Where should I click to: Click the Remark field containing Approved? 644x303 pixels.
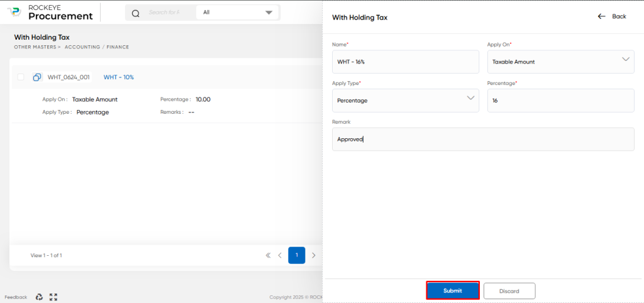click(483, 139)
